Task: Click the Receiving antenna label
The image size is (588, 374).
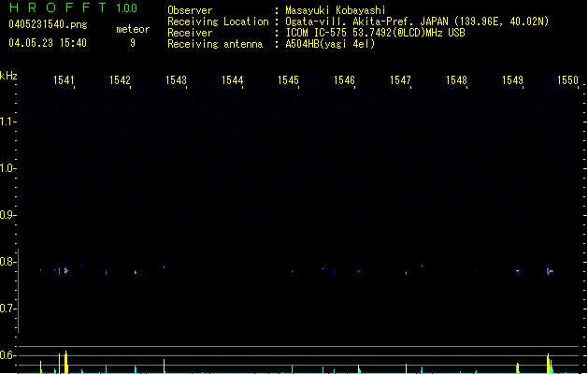Action: [215, 44]
